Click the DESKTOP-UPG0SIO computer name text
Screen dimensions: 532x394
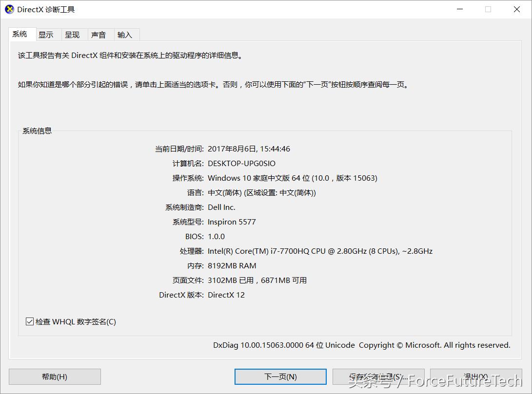click(241, 163)
